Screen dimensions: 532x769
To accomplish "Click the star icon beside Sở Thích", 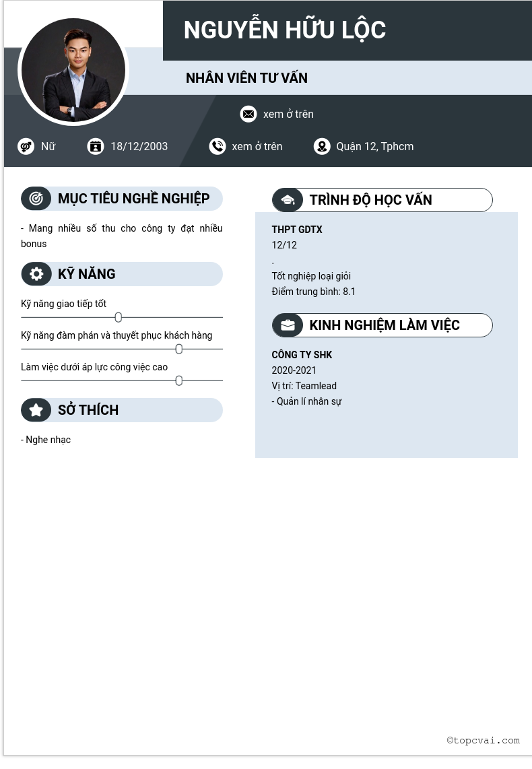I will point(36,410).
